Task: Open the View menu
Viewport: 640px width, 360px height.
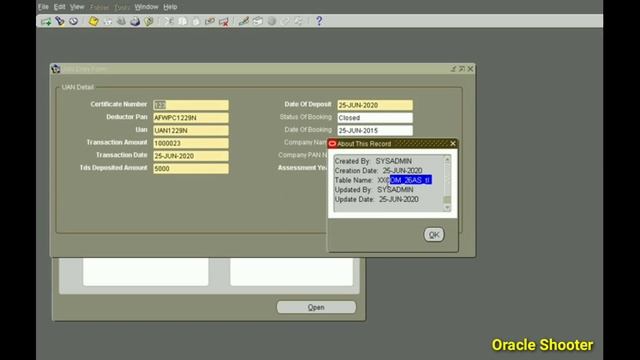Action: (x=77, y=7)
